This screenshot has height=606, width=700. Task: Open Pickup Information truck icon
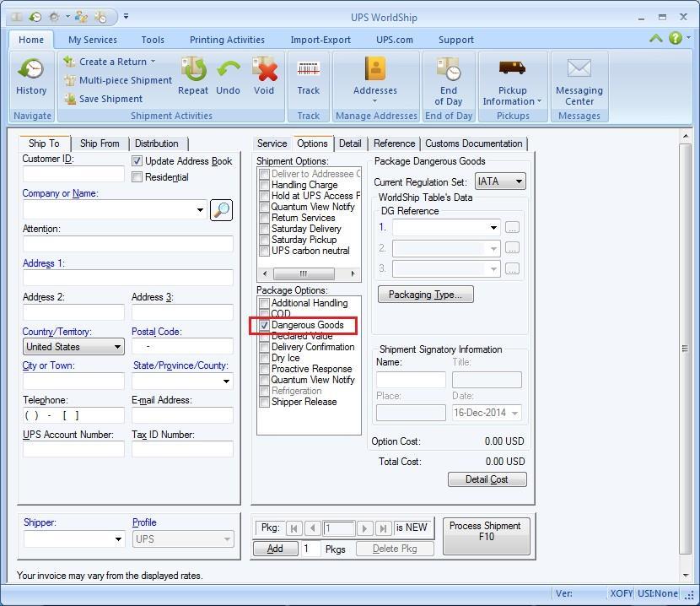(512, 68)
